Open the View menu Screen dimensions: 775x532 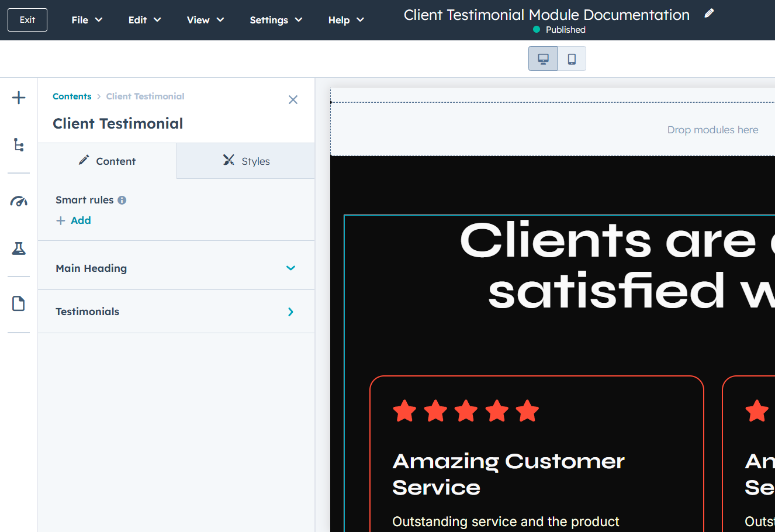click(x=205, y=20)
